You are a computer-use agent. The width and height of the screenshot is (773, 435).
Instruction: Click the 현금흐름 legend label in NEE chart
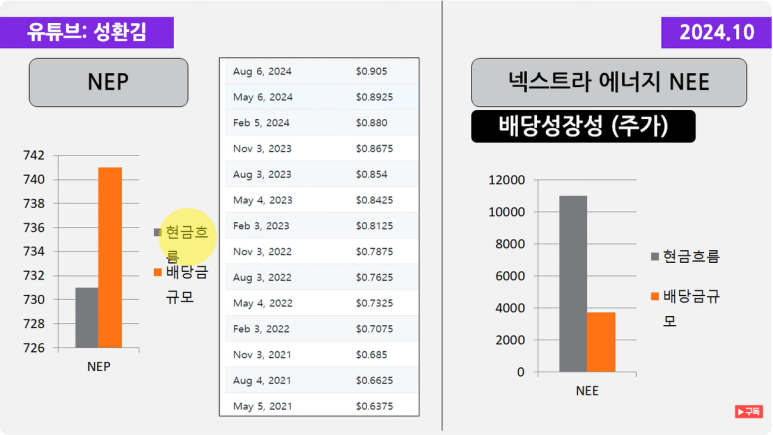pos(691,256)
